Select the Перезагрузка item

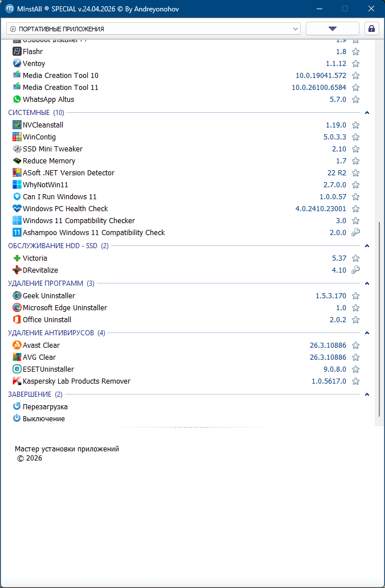(x=44, y=407)
